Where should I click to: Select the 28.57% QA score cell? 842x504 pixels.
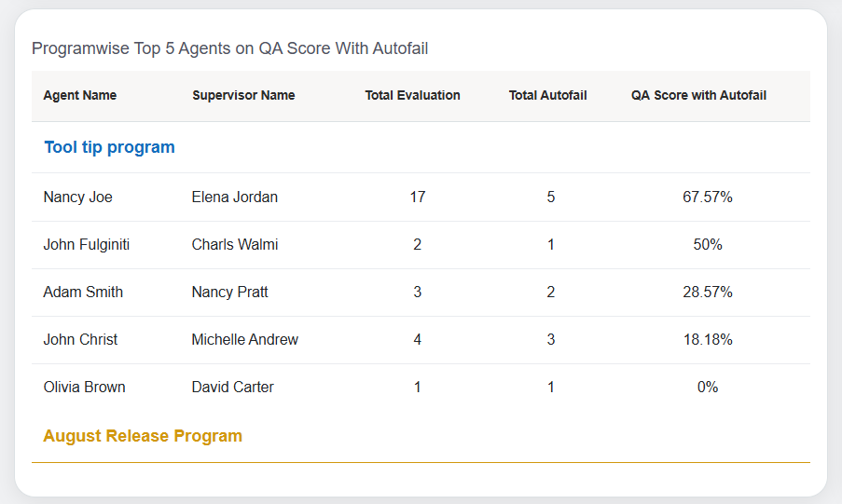708,293
